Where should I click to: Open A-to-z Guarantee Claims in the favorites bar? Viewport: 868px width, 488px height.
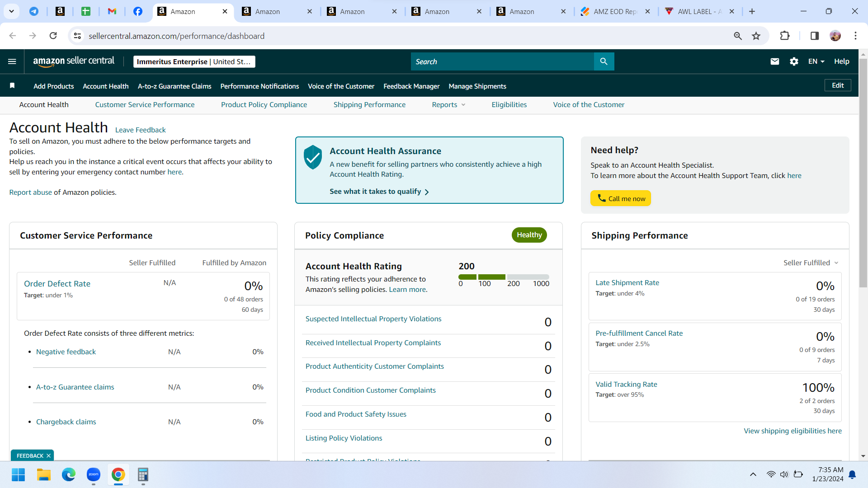[x=175, y=86]
